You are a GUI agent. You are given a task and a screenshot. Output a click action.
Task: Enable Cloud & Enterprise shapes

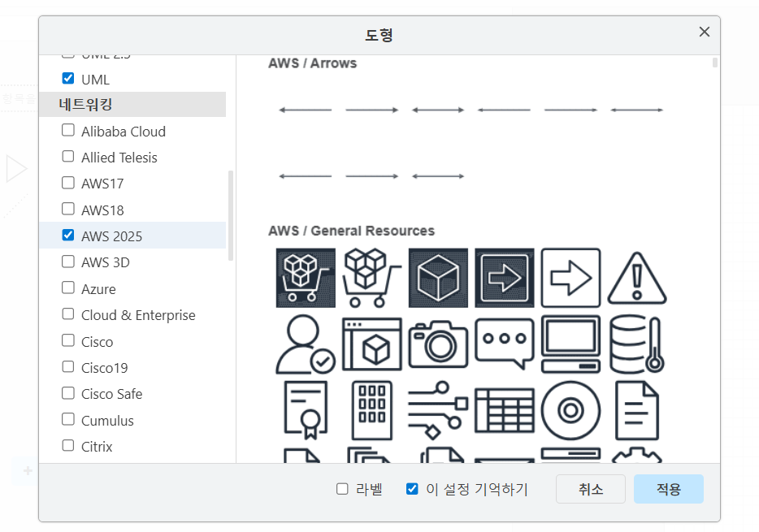pyautogui.click(x=68, y=314)
